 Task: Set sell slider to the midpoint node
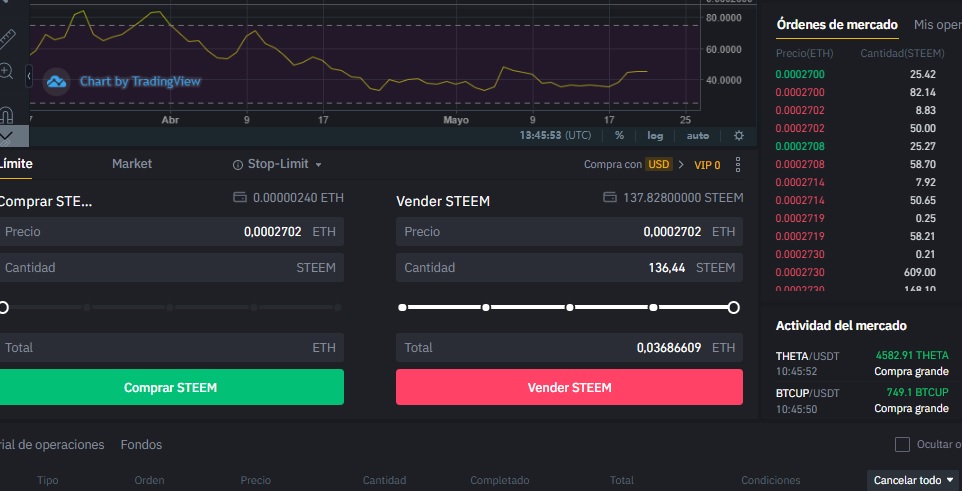[570, 307]
